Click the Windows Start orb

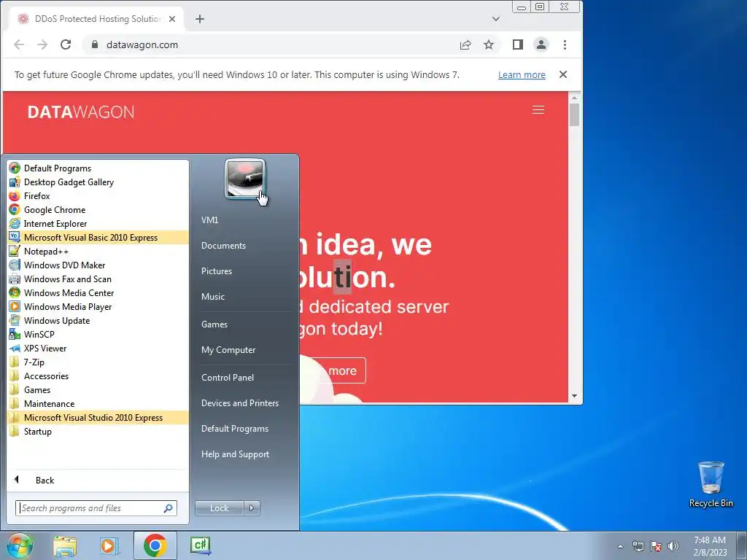pos(20,545)
